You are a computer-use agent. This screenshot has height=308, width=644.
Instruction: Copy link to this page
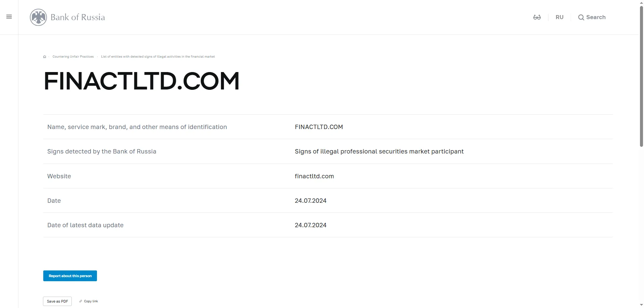91,301
